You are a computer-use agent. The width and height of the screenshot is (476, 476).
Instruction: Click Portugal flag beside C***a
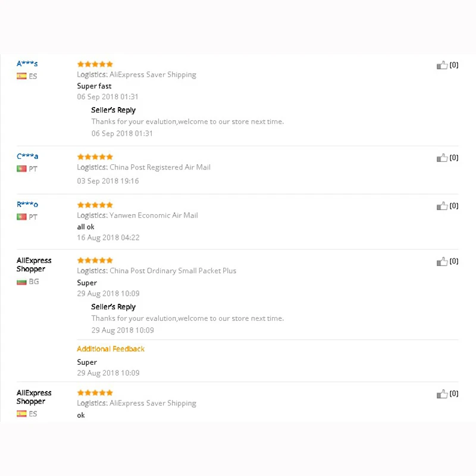[x=21, y=169]
